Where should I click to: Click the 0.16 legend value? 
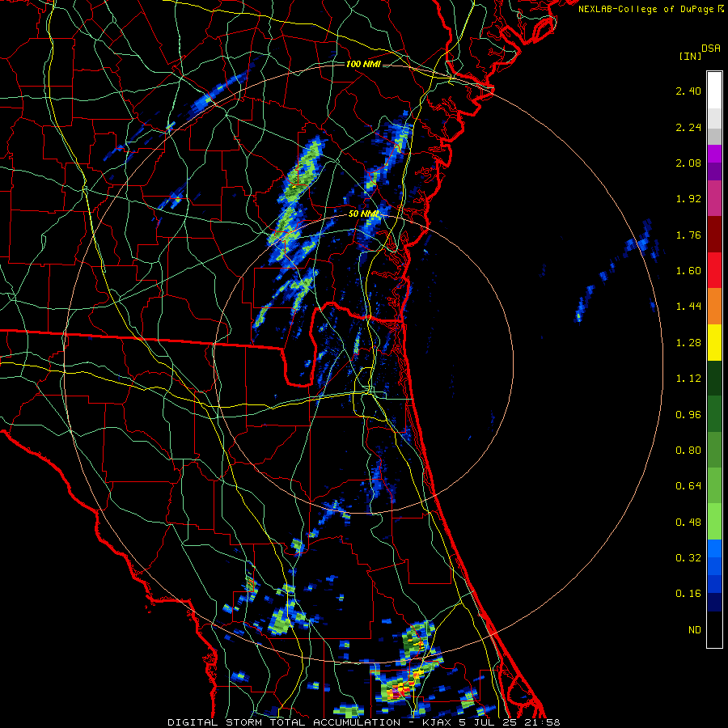(x=688, y=594)
